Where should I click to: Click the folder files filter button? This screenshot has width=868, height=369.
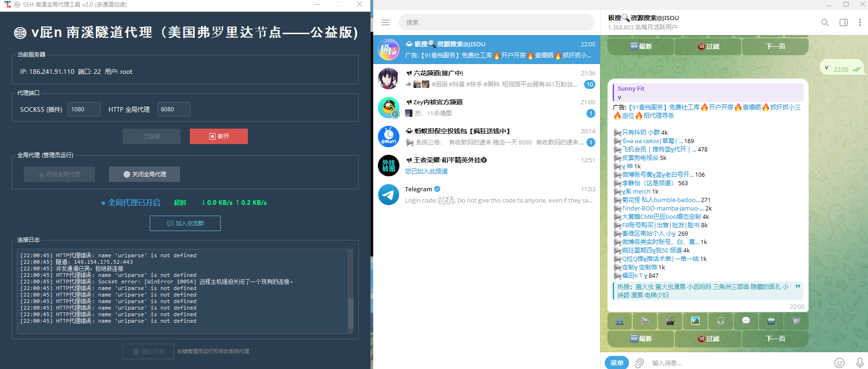point(796,321)
